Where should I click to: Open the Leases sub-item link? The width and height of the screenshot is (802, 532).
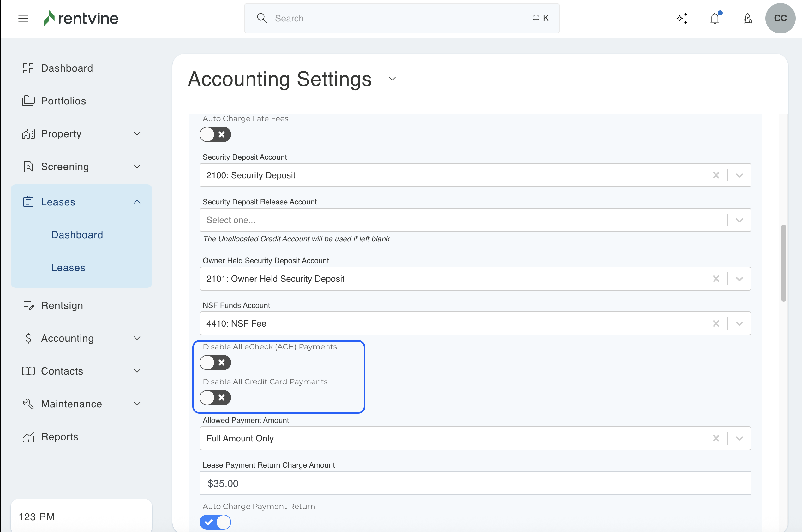[68, 268]
